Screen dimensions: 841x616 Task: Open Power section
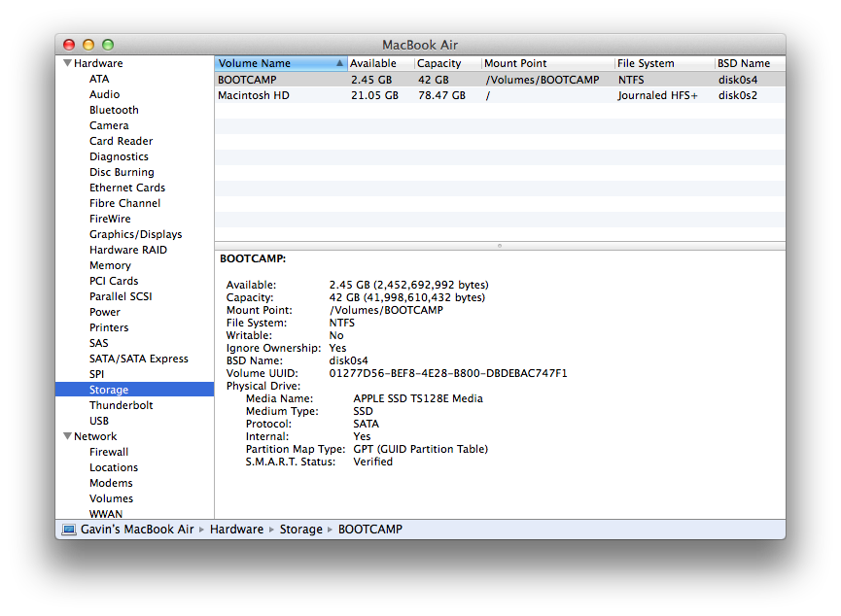[105, 312]
